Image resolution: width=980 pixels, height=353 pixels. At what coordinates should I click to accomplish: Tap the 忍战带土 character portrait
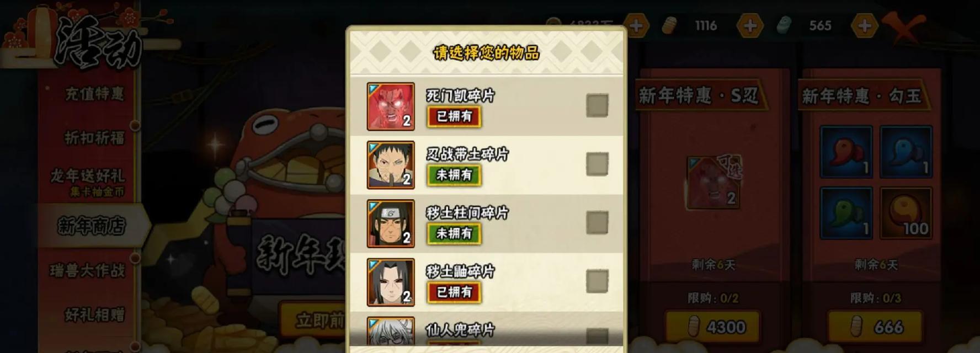pyautogui.click(x=391, y=165)
